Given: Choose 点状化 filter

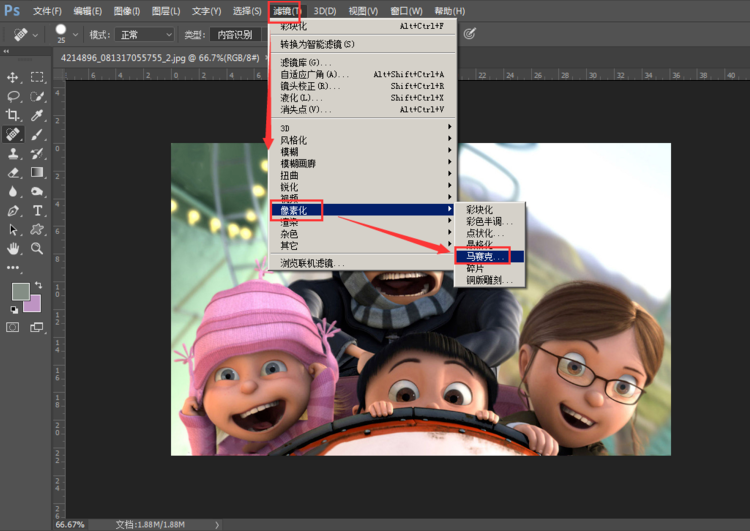Looking at the screenshot, I should pos(489,233).
